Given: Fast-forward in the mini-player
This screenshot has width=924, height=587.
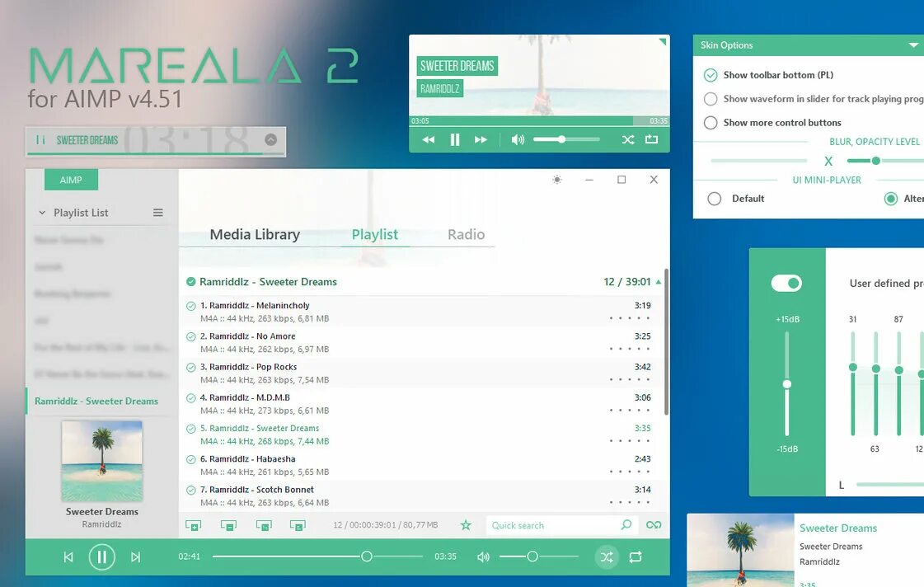Looking at the screenshot, I should click(481, 139).
